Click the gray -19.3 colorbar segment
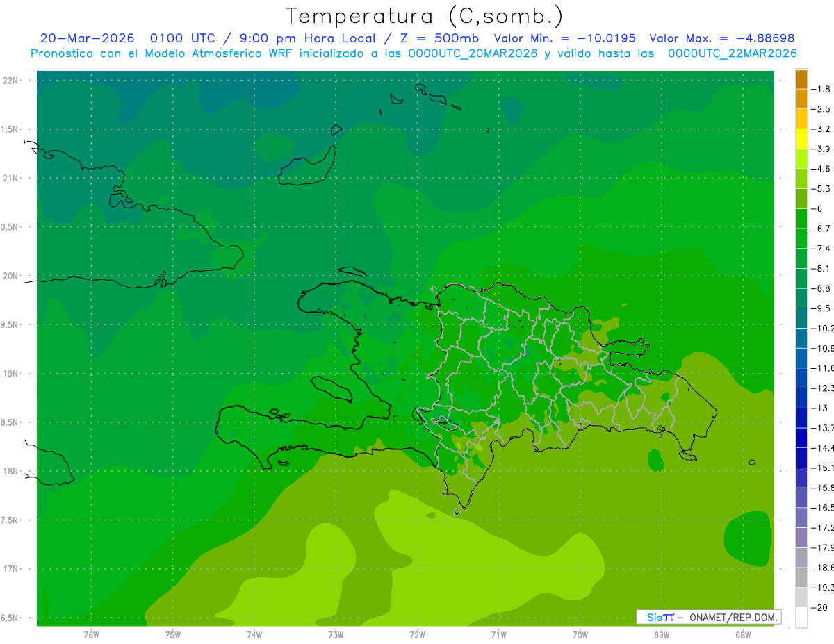834x644 pixels. (x=801, y=577)
